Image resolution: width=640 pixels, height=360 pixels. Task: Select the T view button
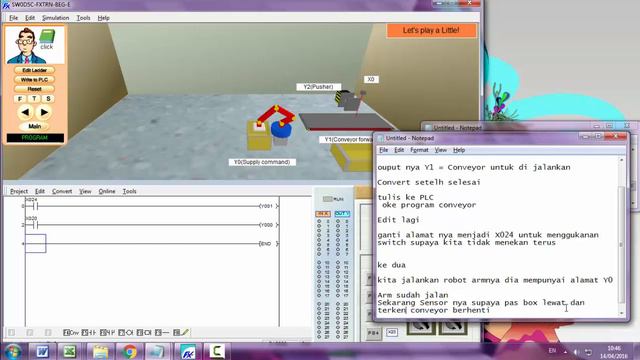click(34, 99)
